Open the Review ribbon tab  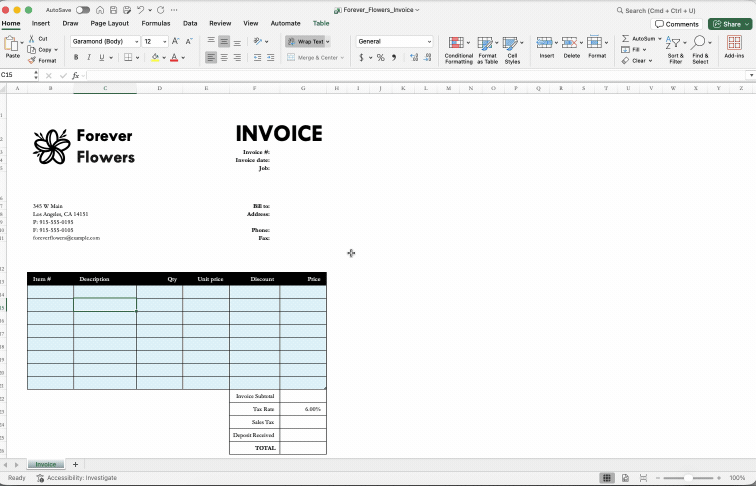point(220,23)
